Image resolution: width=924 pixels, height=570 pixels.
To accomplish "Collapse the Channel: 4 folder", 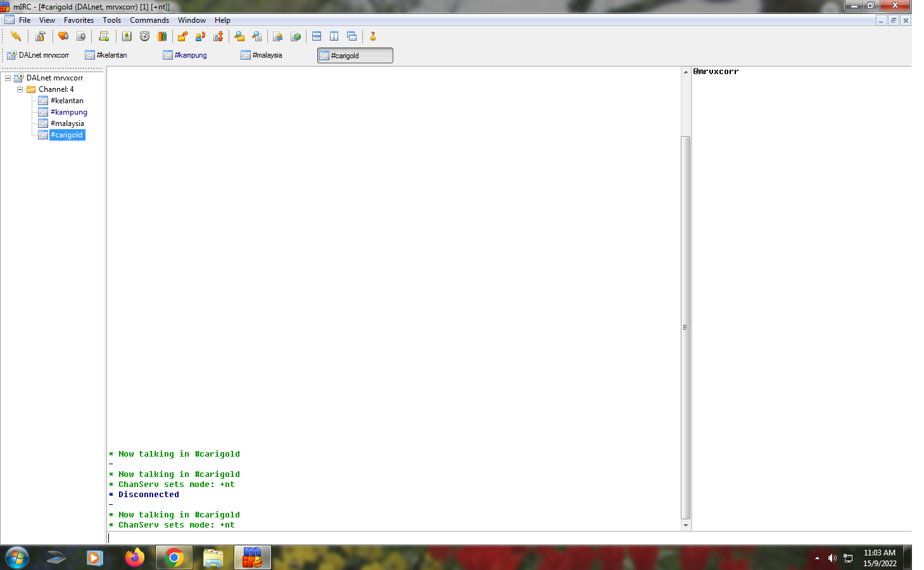I will click(x=20, y=89).
